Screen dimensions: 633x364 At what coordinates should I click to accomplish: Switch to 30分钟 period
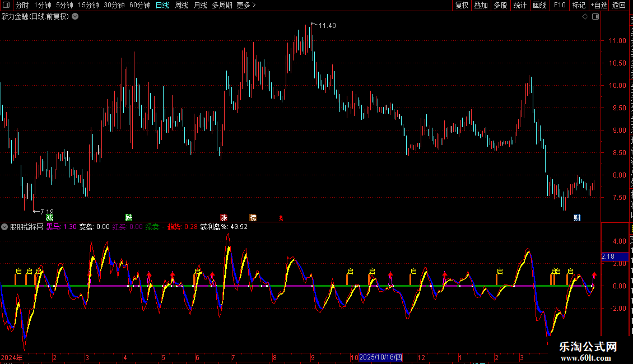click(114, 5)
